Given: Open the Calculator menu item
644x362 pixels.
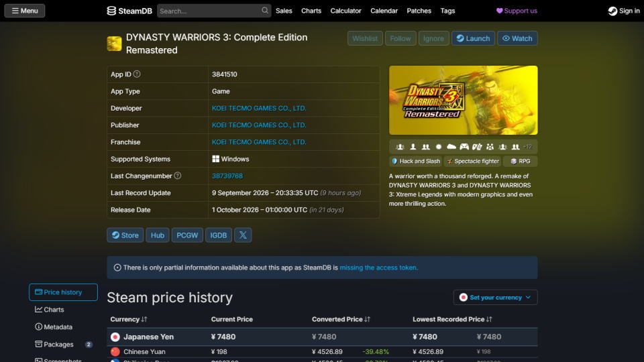Looking at the screenshot, I should pyautogui.click(x=346, y=11).
